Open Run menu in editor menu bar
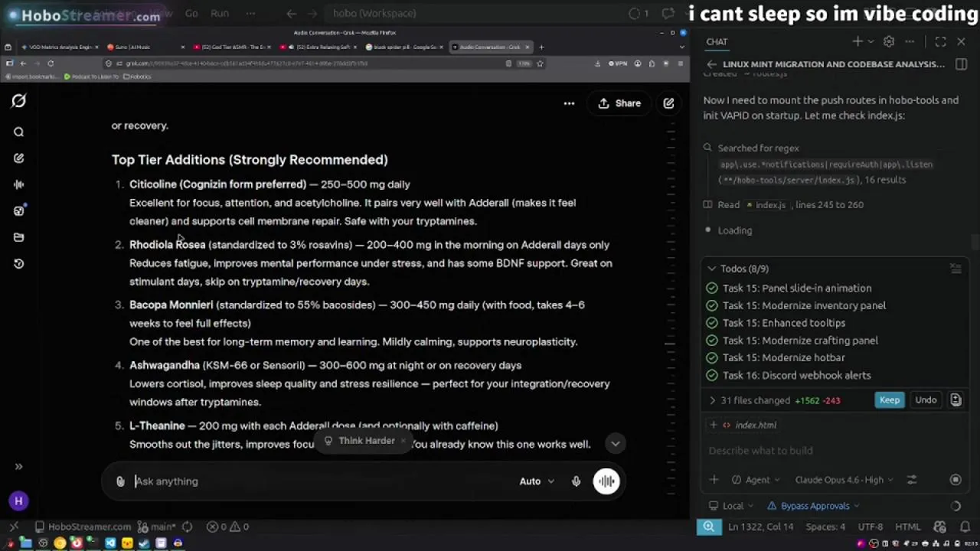 pyautogui.click(x=220, y=13)
